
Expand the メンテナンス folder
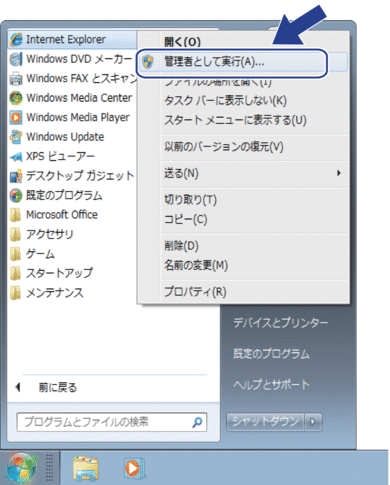(47, 293)
